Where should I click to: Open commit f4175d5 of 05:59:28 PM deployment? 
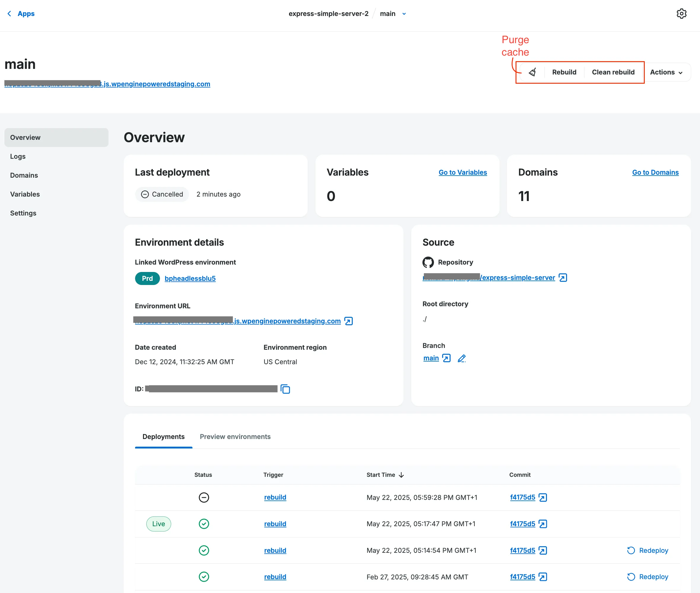point(522,497)
